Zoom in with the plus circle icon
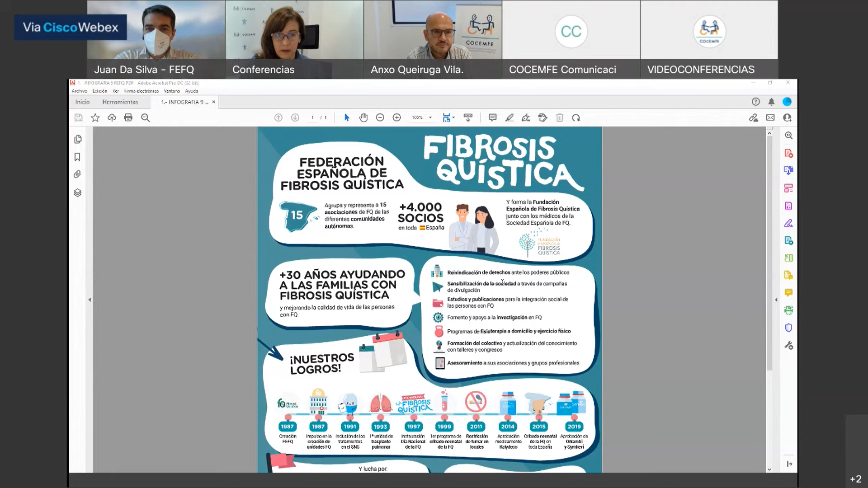Image resolution: width=868 pixels, height=488 pixels. click(x=397, y=118)
